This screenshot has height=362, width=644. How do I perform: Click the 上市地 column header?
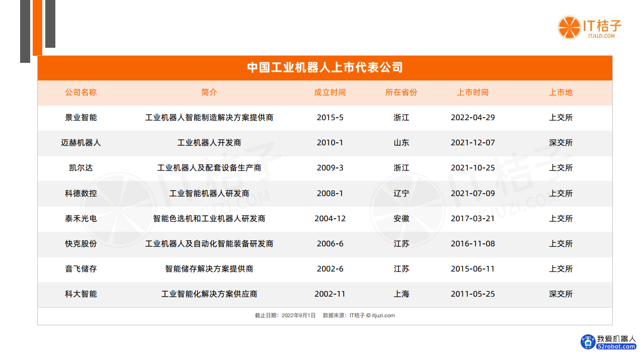[x=561, y=93]
